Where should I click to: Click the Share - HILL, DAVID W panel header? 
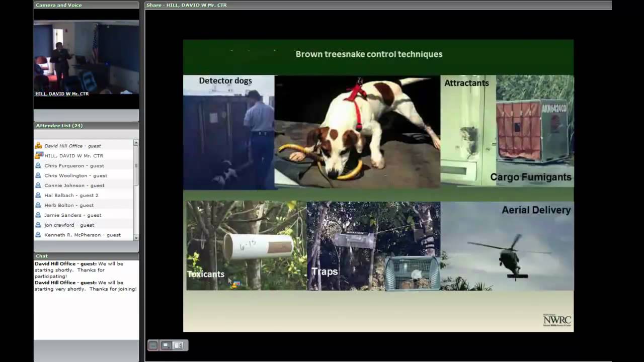378,5
